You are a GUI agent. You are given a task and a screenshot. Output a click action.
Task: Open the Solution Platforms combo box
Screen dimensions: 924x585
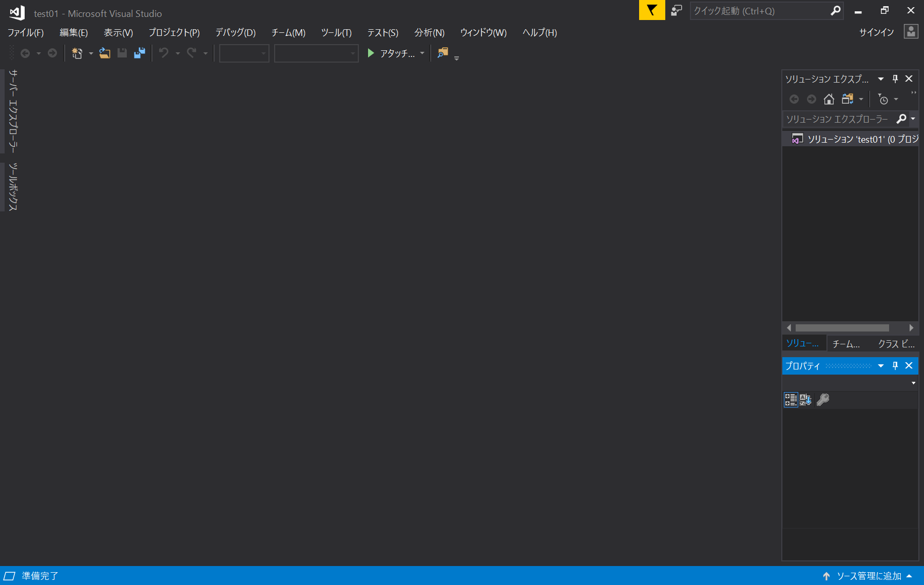click(x=316, y=53)
